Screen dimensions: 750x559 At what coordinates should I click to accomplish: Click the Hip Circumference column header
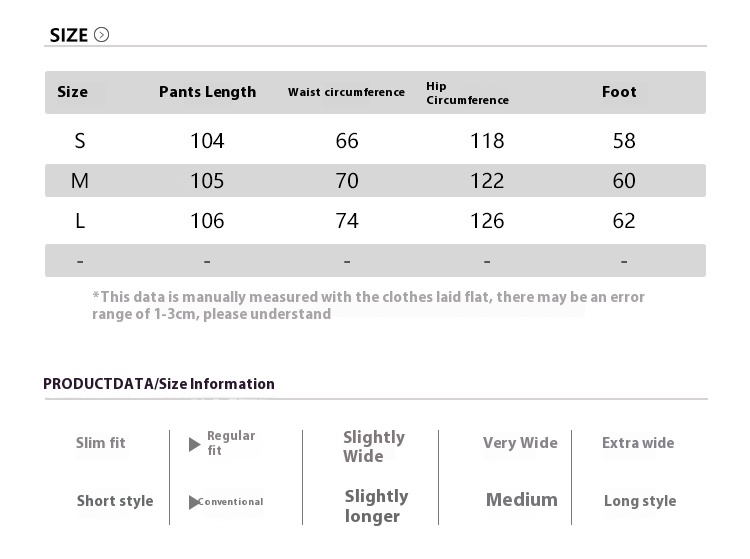coord(467,93)
